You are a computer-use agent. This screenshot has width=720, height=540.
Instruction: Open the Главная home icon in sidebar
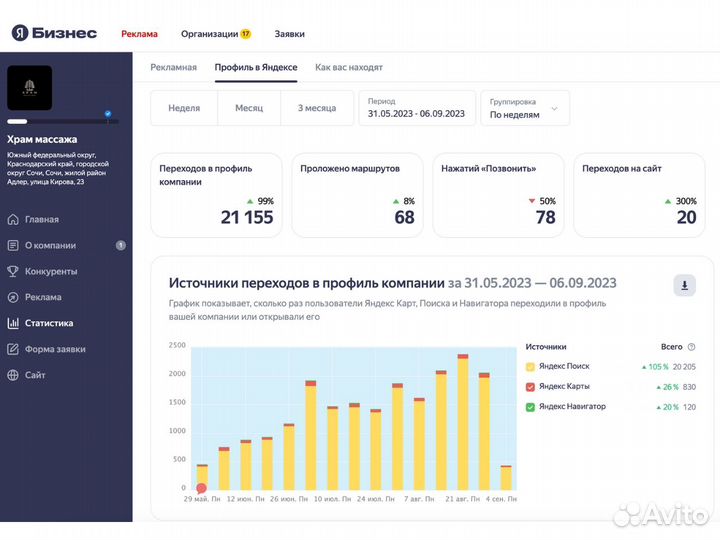tap(13, 219)
